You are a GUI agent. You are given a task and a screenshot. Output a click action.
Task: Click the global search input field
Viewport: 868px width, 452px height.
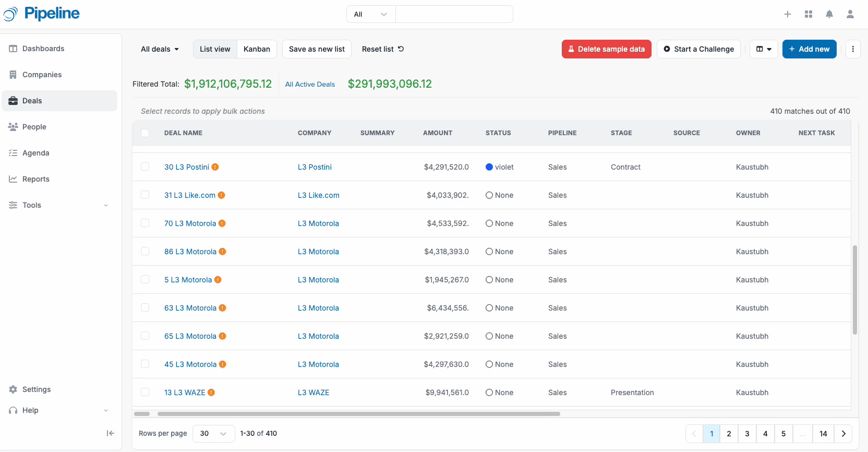(x=454, y=14)
